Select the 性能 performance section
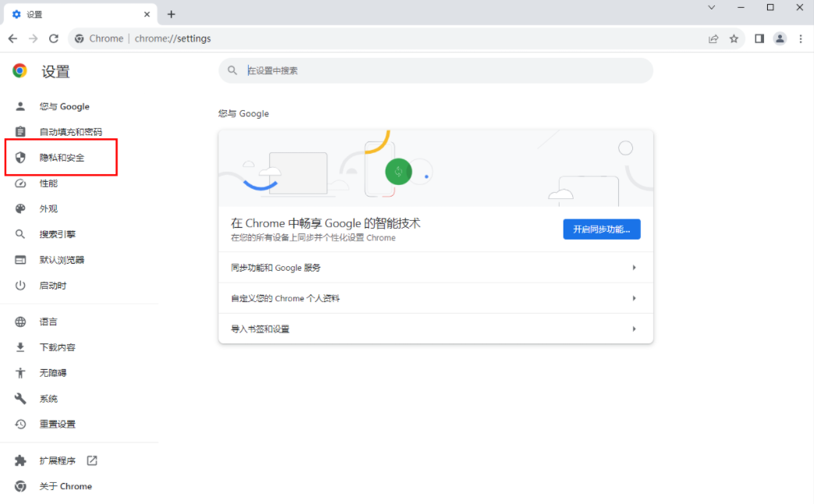The image size is (814, 504). pos(48,183)
